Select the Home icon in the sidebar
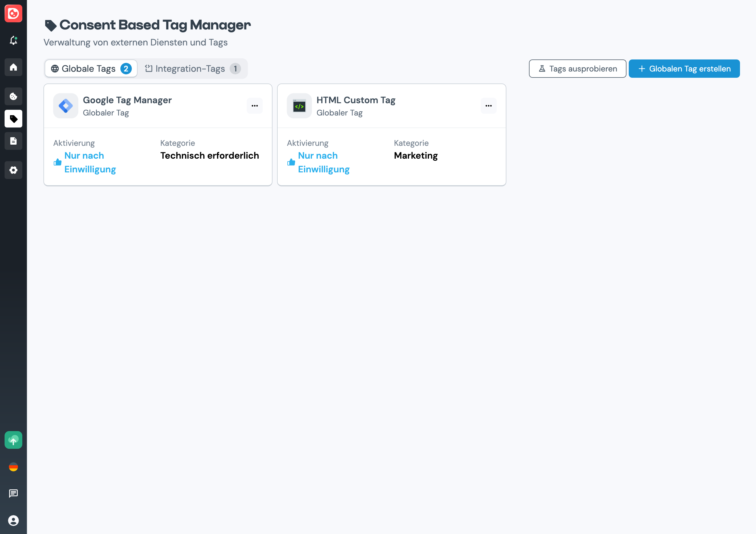 [x=13, y=67]
